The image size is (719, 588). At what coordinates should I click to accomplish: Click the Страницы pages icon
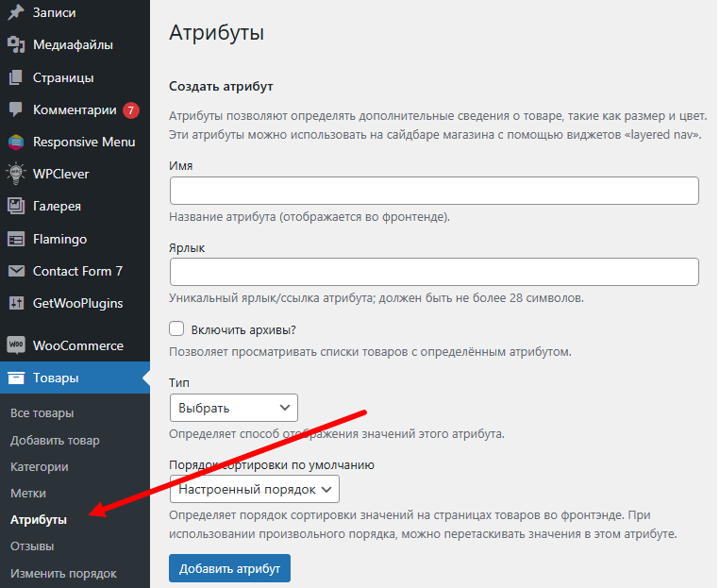[16, 77]
